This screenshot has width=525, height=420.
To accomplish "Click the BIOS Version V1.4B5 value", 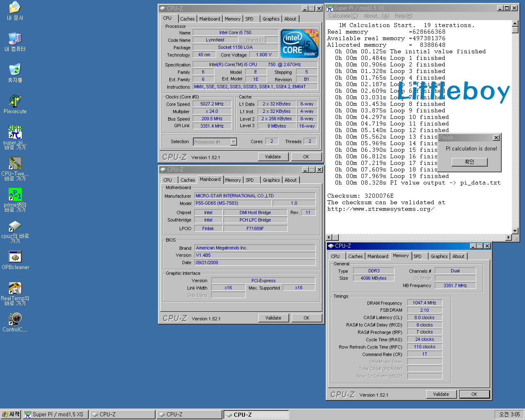I will pyautogui.click(x=255, y=255).
